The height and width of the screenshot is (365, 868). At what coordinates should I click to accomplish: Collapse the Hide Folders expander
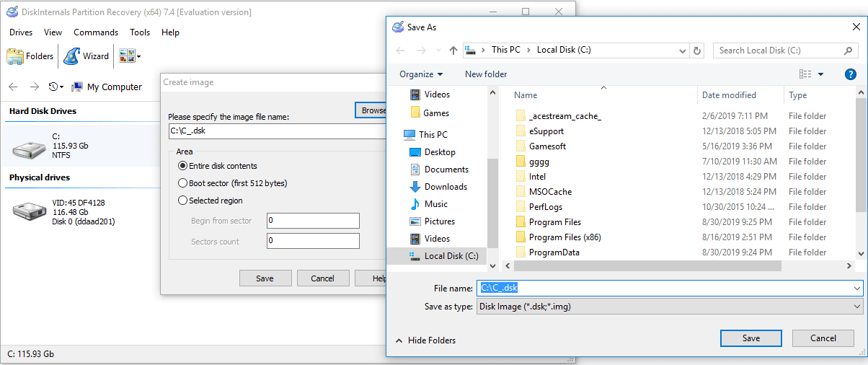click(425, 340)
